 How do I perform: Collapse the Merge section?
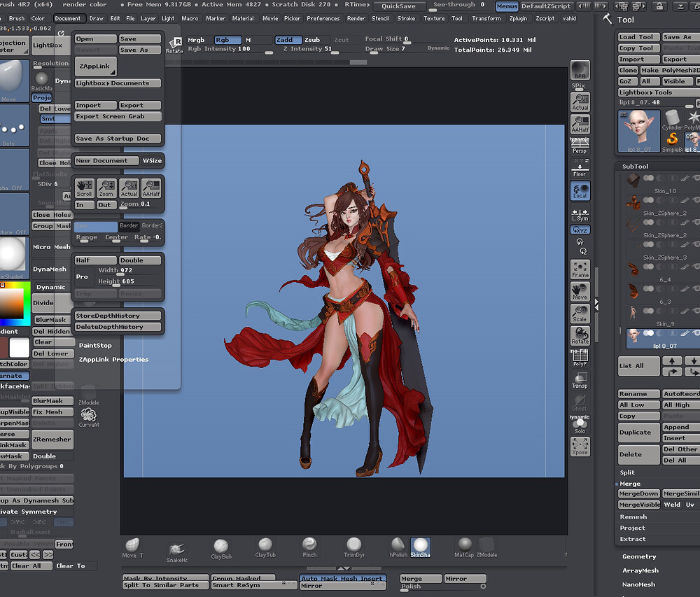pos(630,484)
